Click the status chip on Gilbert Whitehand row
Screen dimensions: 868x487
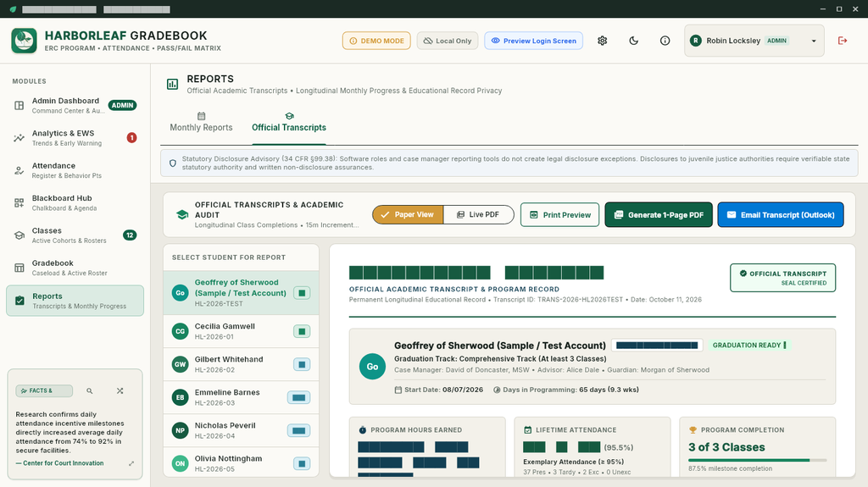click(x=302, y=365)
